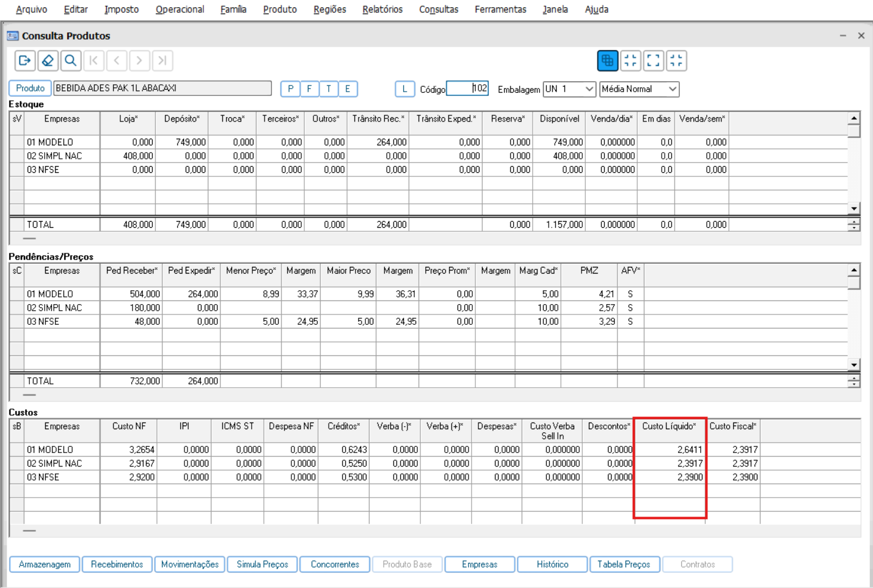This screenshot has width=873, height=588.
Task: Open the Regiões menu
Action: [x=330, y=9]
